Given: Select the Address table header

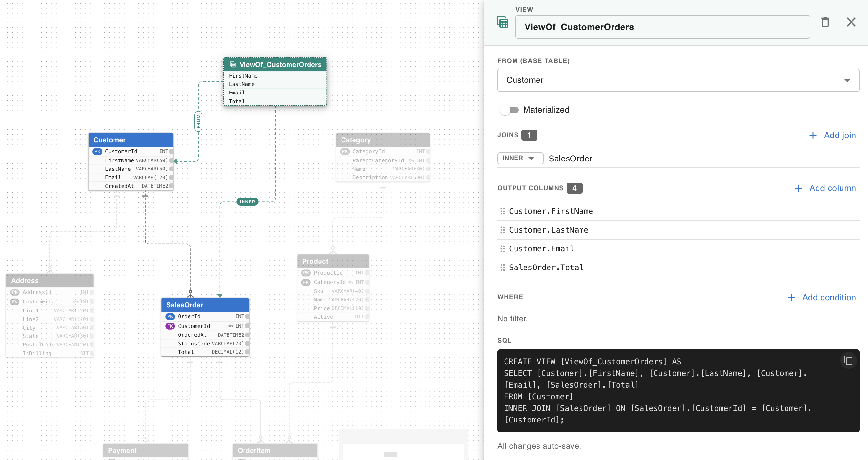Looking at the screenshot, I should click(50, 281).
